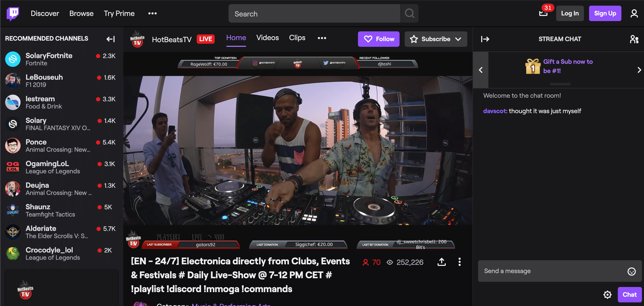Image resolution: width=644 pixels, height=306 pixels.
Task: Click the HotBeatsTV channel name
Action: tap(172, 39)
